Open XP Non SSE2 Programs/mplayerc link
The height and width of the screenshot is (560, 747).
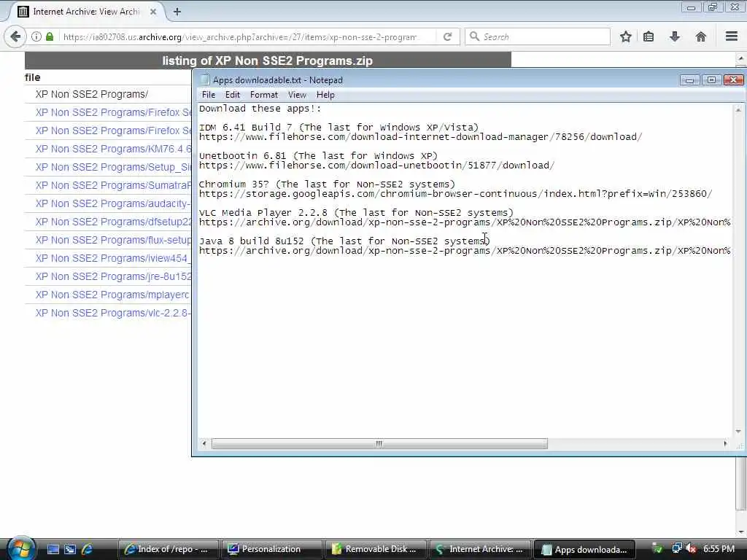point(113,295)
